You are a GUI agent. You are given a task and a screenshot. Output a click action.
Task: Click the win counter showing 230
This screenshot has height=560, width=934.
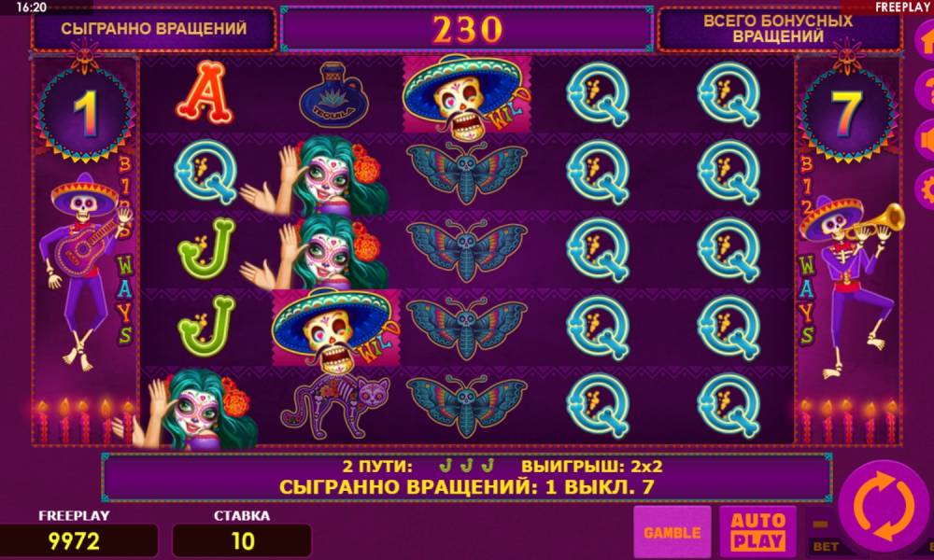(x=467, y=29)
